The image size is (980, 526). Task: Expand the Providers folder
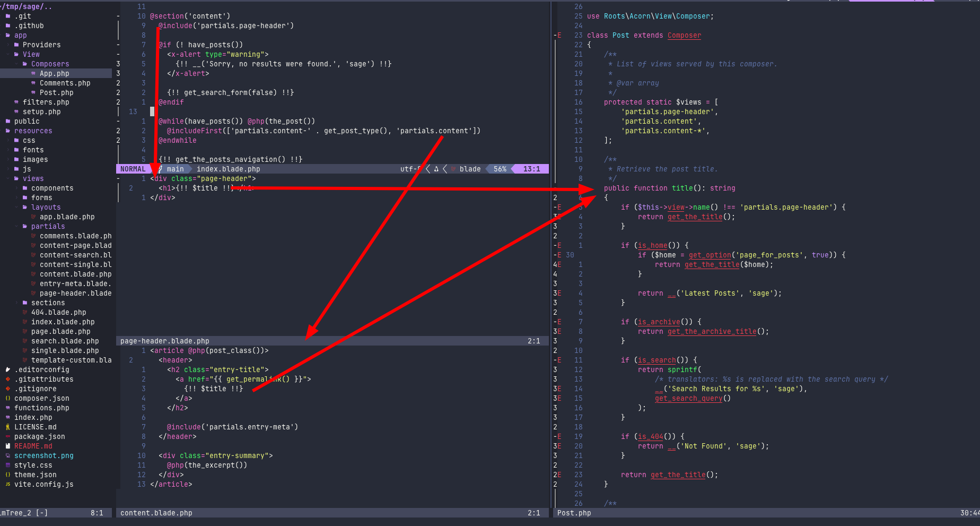(16, 45)
